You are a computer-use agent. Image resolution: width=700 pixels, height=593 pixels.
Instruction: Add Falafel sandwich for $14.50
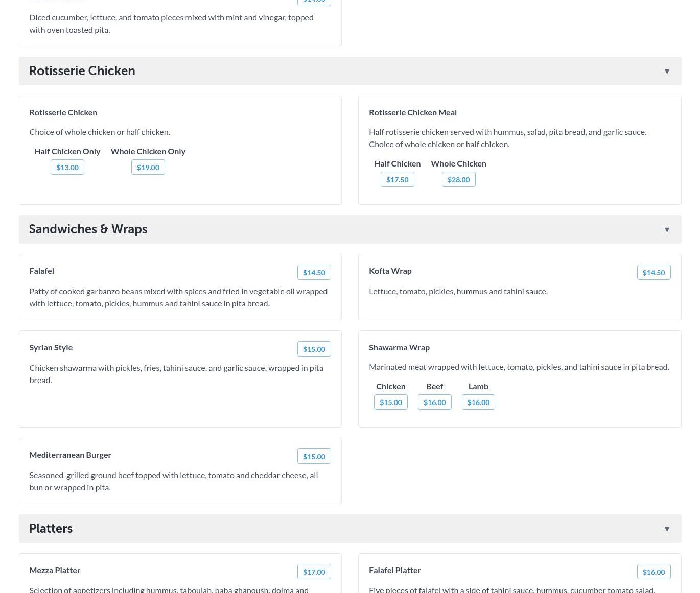point(314,273)
